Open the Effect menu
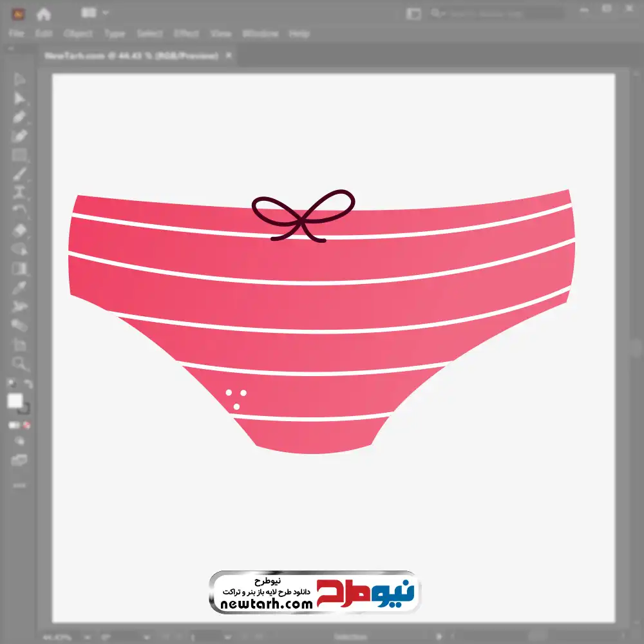The height and width of the screenshot is (644, 644). (x=186, y=33)
